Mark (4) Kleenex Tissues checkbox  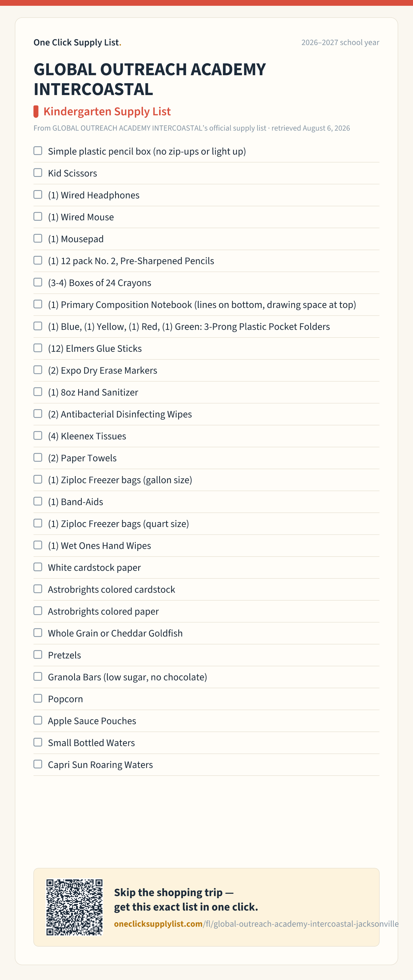pyautogui.click(x=38, y=436)
